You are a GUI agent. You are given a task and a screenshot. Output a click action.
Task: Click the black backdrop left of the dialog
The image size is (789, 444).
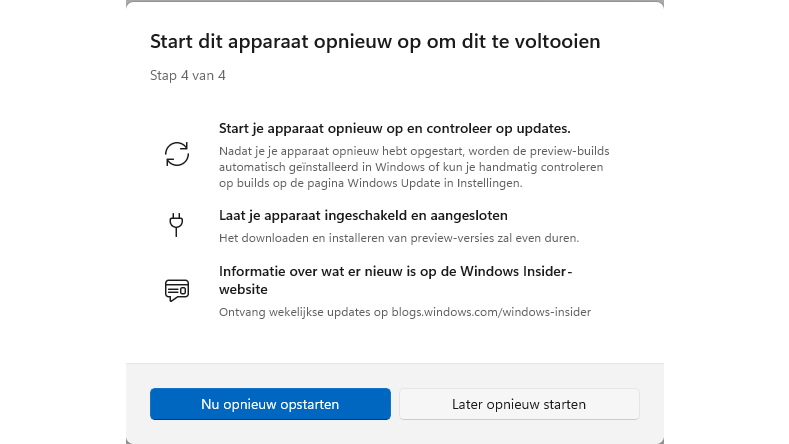click(x=60, y=220)
